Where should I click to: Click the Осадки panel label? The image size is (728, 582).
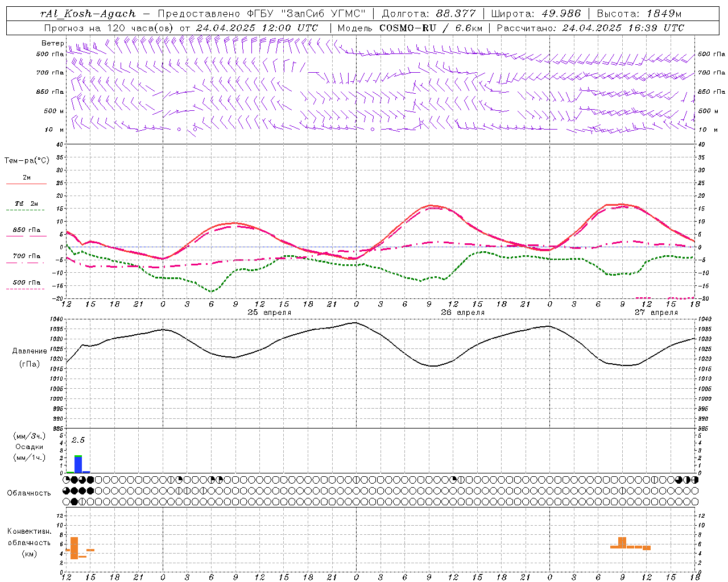tap(30, 447)
